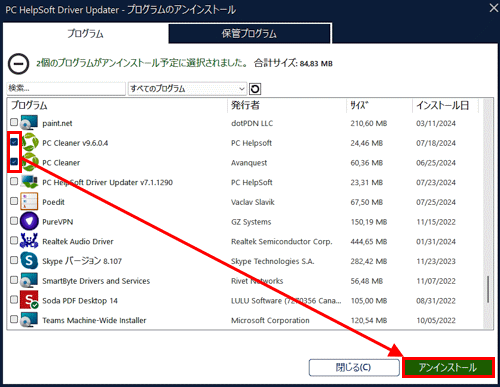Sort by the プログラム column header
500x387 pixels.
coord(117,106)
